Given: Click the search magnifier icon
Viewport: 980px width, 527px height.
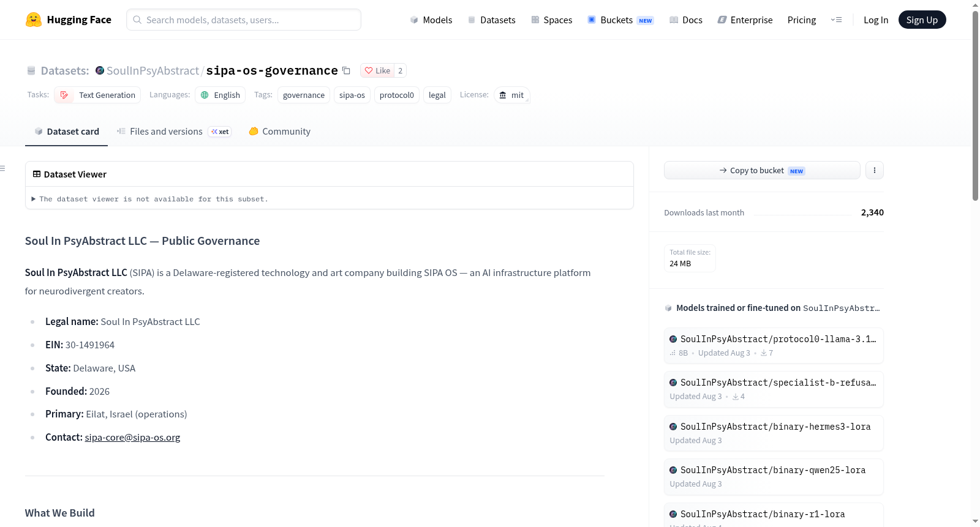Looking at the screenshot, I should coord(138,20).
